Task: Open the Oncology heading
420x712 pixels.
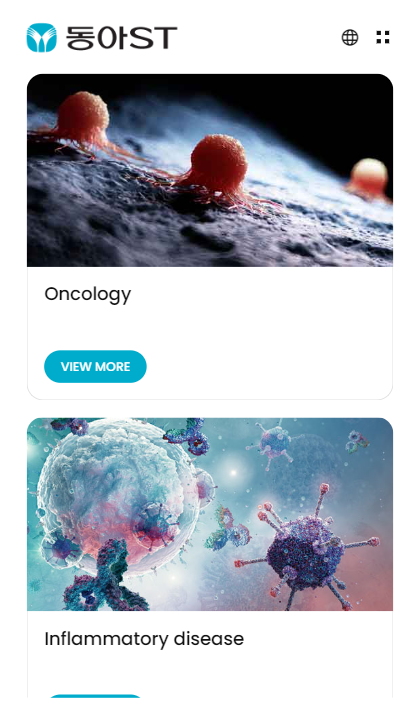Action: (x=88, y=295)
